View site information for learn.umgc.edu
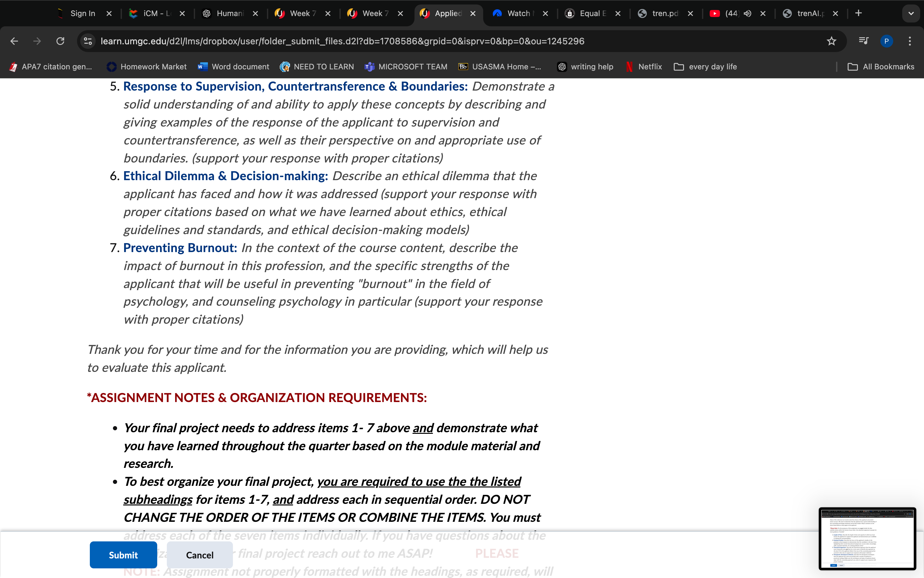The width and height of the screenshot is (924, 578). [x=88, y=41]
